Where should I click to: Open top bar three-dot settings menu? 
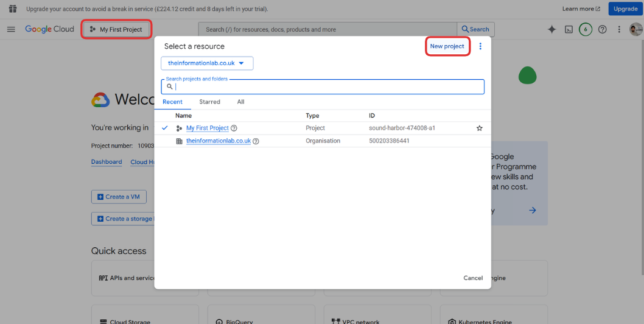[619, 30]
